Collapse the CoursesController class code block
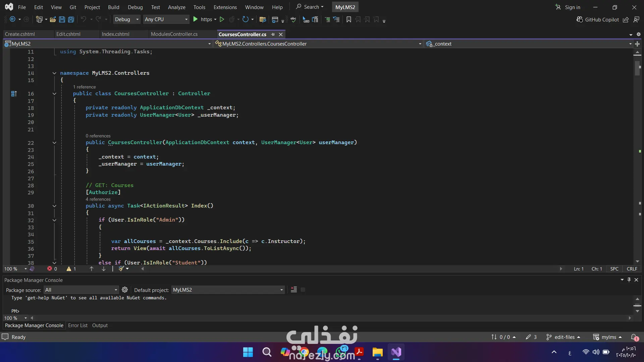The width and height of the screenshot is (644, 362). (54, 94)
